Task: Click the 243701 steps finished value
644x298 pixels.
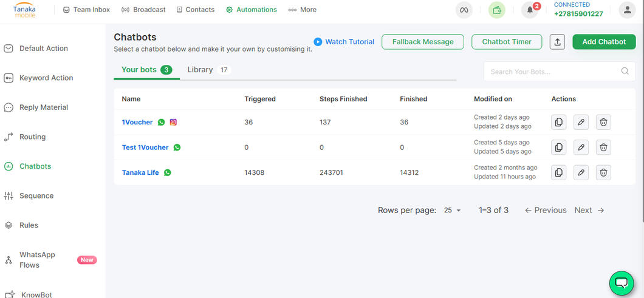Action: pos(332,173)
